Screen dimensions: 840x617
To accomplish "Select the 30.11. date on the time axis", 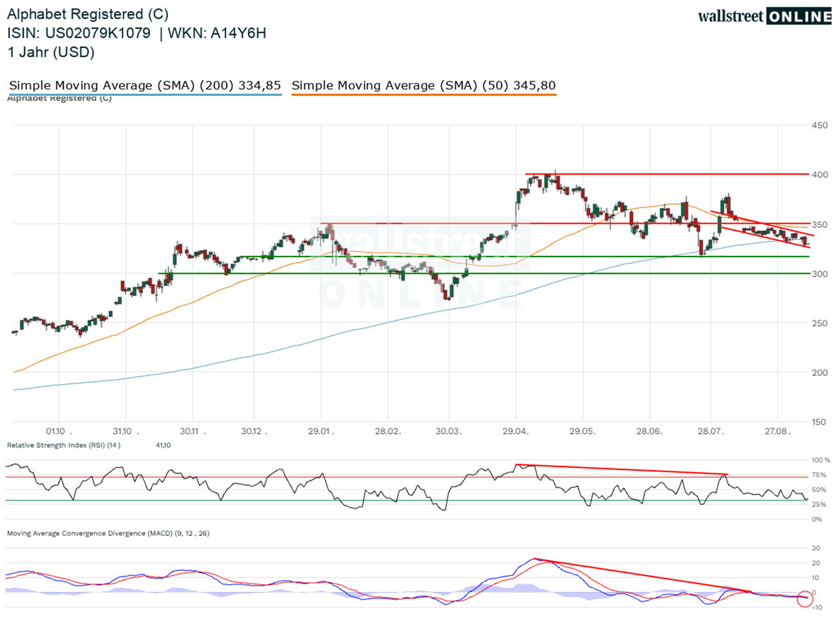I will (192, 433).
